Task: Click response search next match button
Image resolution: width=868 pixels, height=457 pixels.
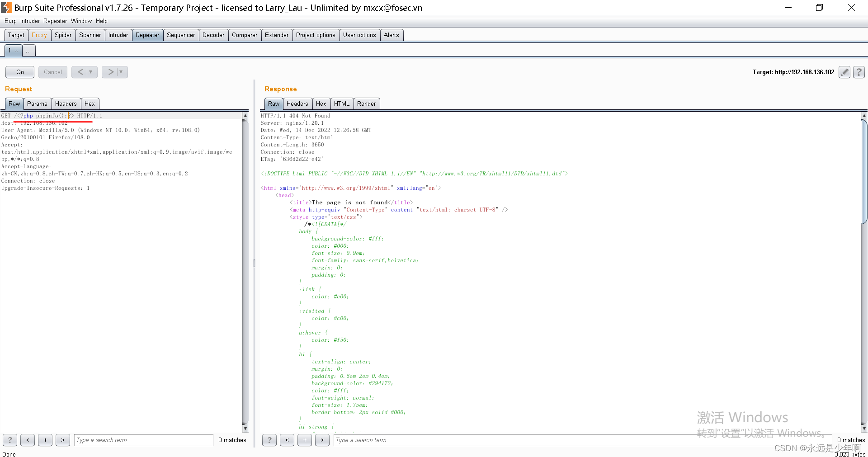Action: 322,440
